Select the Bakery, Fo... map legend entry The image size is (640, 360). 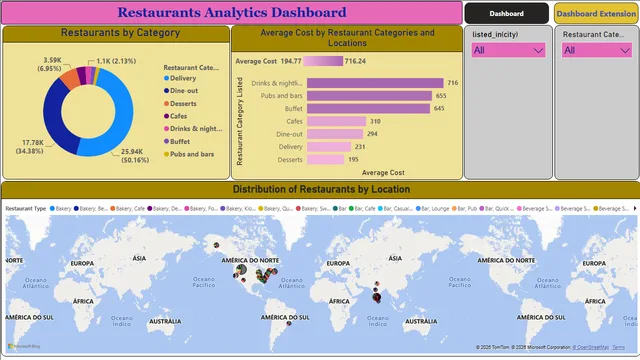(x=201, y=209)
